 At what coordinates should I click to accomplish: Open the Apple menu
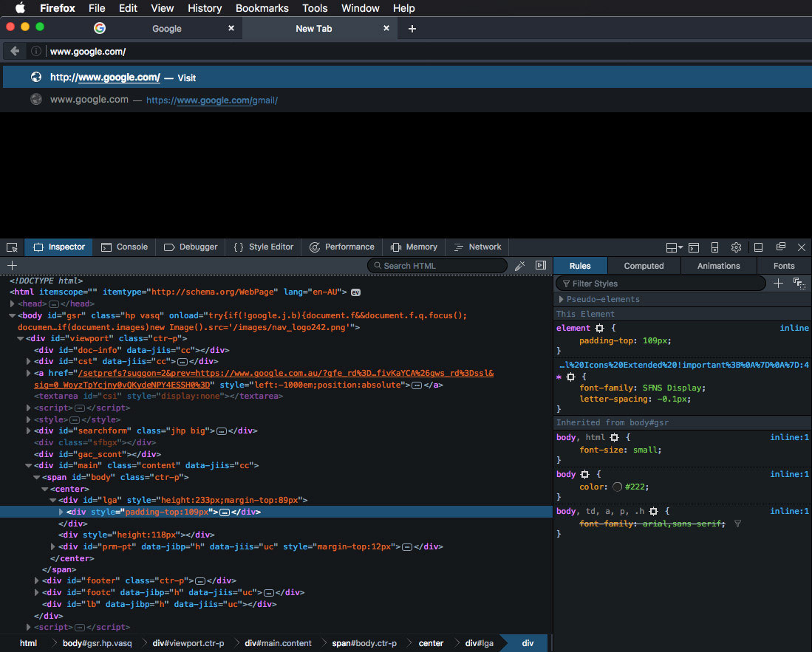(x=20, y=8)
